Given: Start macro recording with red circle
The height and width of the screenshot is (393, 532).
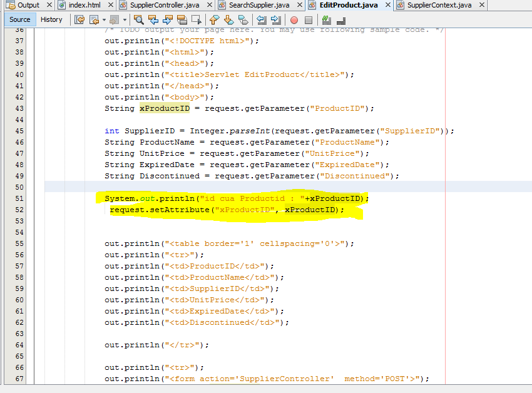Looking at the screenshot, I should pos(294,19).
